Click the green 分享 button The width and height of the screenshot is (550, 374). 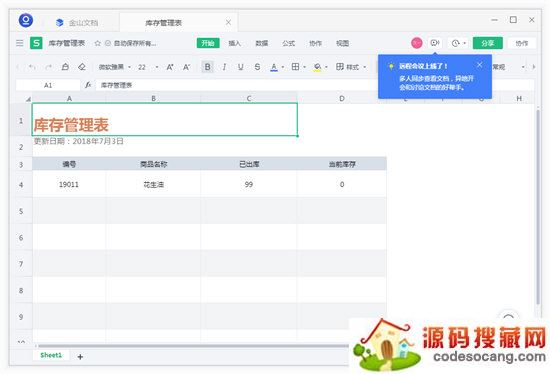(488, 43)
